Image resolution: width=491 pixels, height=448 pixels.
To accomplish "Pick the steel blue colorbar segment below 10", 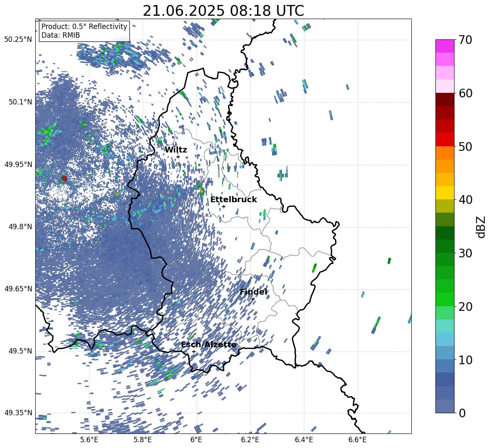I will point(445,366).
